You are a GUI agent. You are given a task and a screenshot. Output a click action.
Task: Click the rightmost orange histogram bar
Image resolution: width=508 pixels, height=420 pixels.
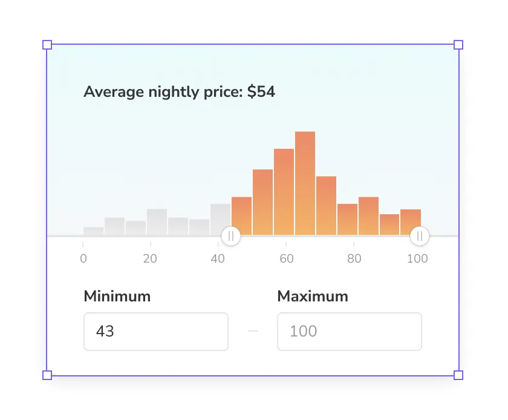point(411,222)
